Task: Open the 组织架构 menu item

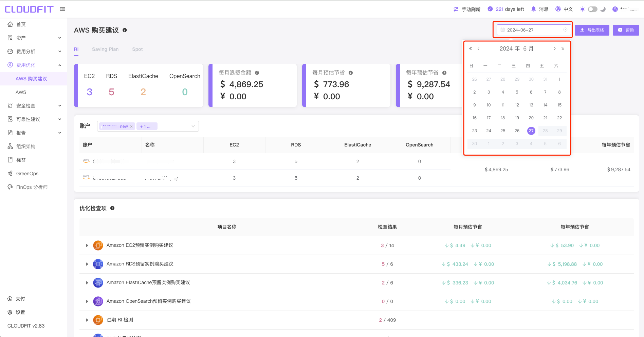Action: point(34,146)
